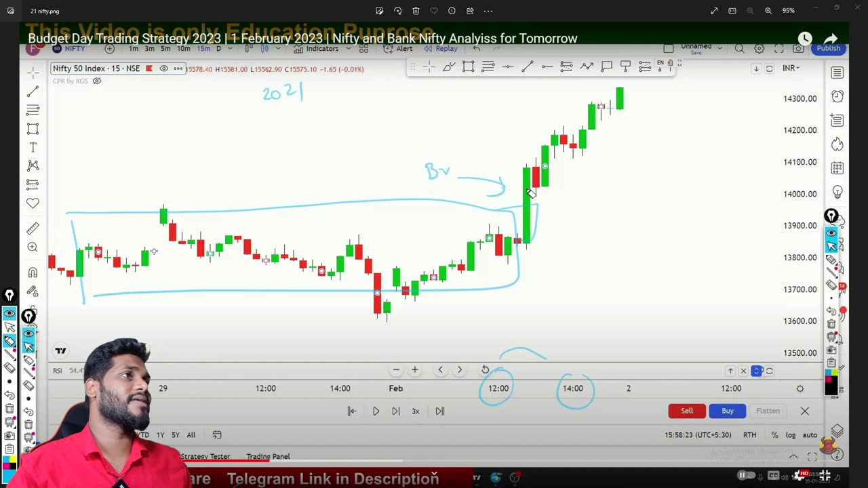The height and width of the screenshot is (488, 868).
Task: Zoom out using the magnifier minus icon
Action: coord(750,11)
